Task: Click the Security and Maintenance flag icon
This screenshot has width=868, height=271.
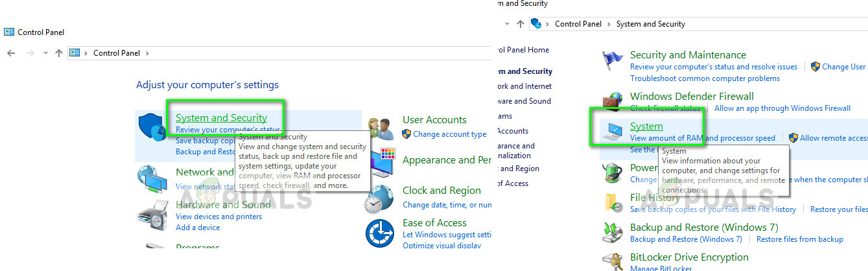Action: (612, 60)
